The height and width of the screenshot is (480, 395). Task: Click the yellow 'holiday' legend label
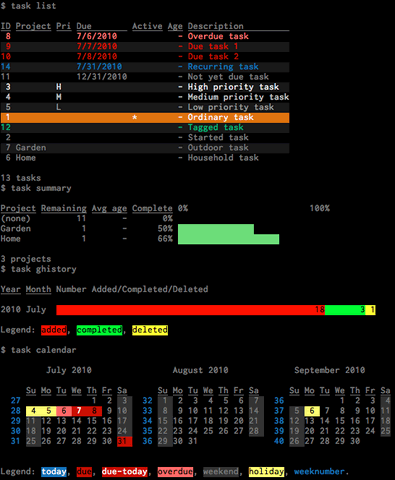[266, 472]
